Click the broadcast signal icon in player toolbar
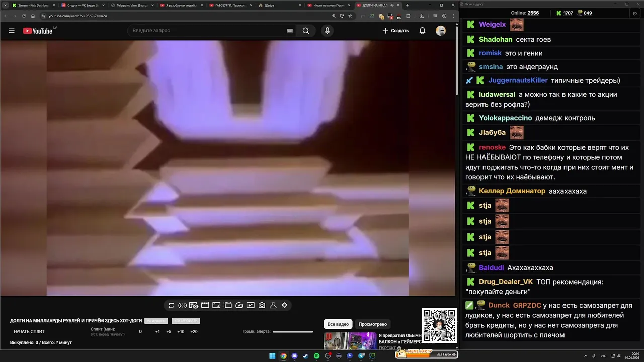 tap(183, 305)
